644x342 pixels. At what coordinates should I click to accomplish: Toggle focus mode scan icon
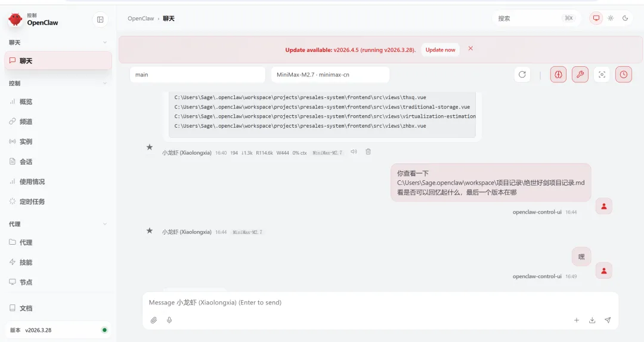(602, 75)
